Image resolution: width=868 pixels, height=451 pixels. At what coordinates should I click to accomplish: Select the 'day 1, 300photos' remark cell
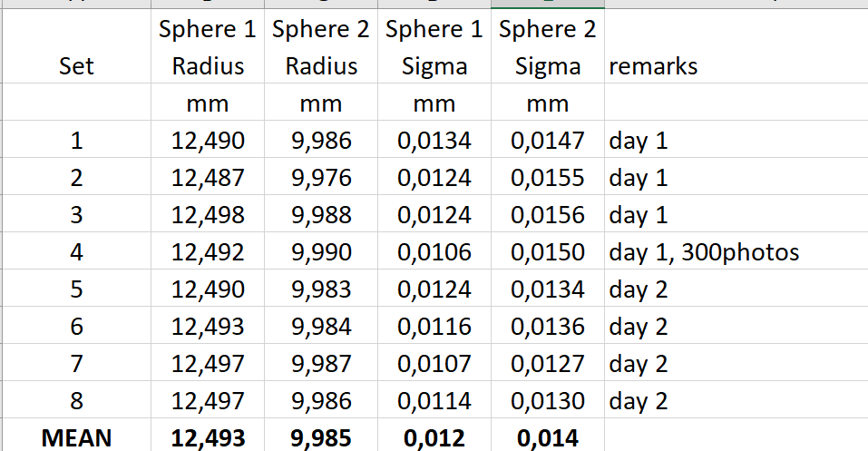point(704,252)
